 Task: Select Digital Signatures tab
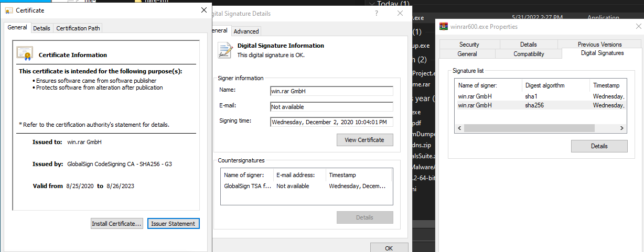coord(602,53)
